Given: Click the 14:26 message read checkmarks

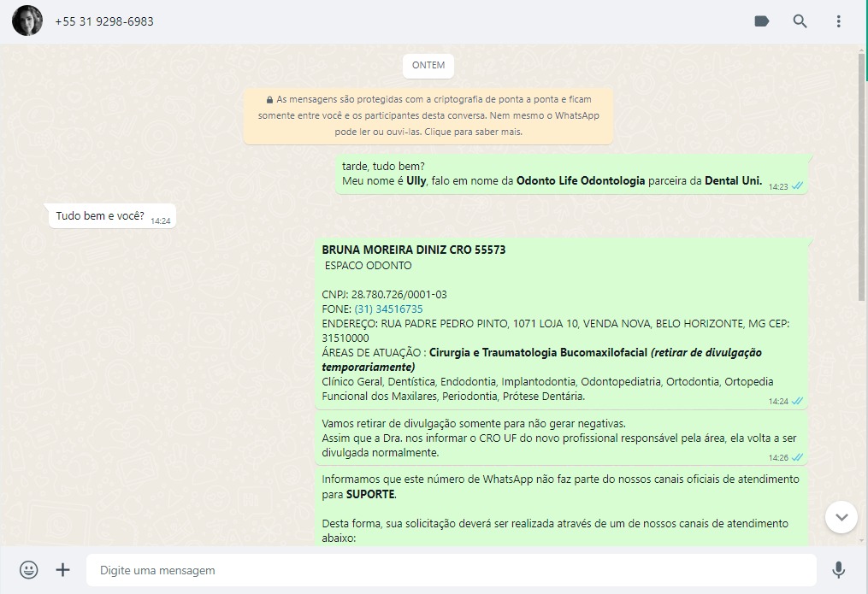Looking at the screenshot, I should click(797, 457).
